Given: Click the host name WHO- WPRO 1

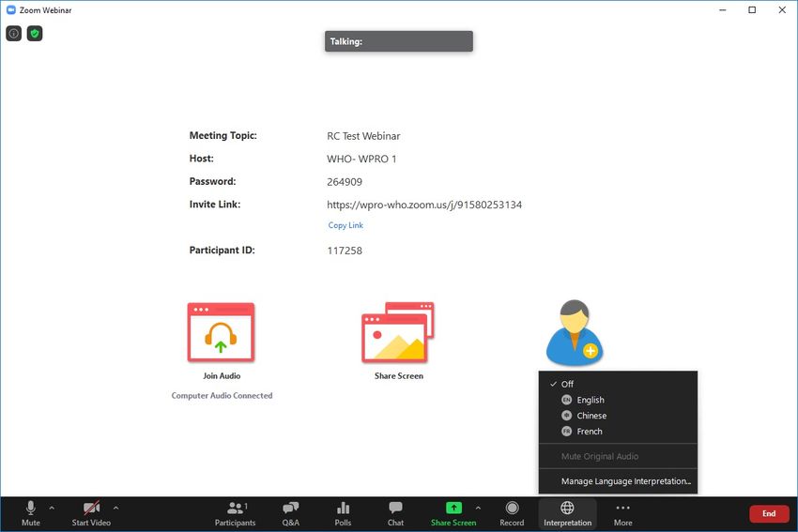Looking at the screenshot, I should (x=361, y=159).
